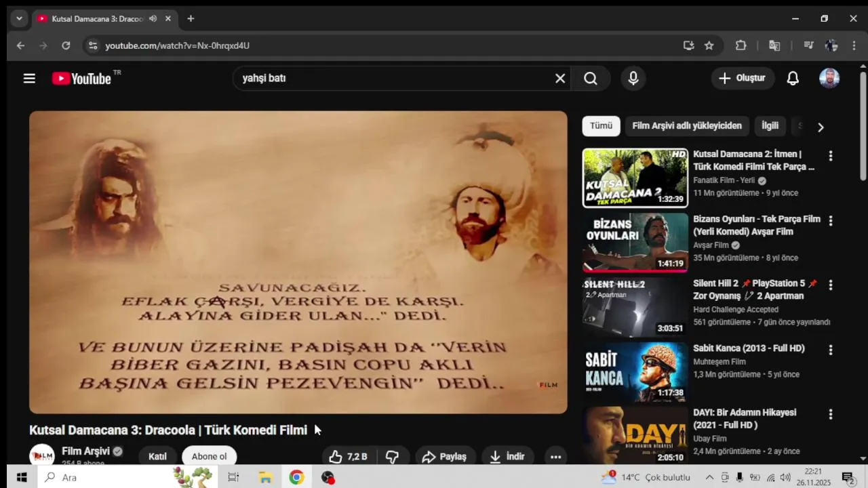Open options for Bizans Oyunları video
This screenshot has width=868, height=488.
[831, 221]
